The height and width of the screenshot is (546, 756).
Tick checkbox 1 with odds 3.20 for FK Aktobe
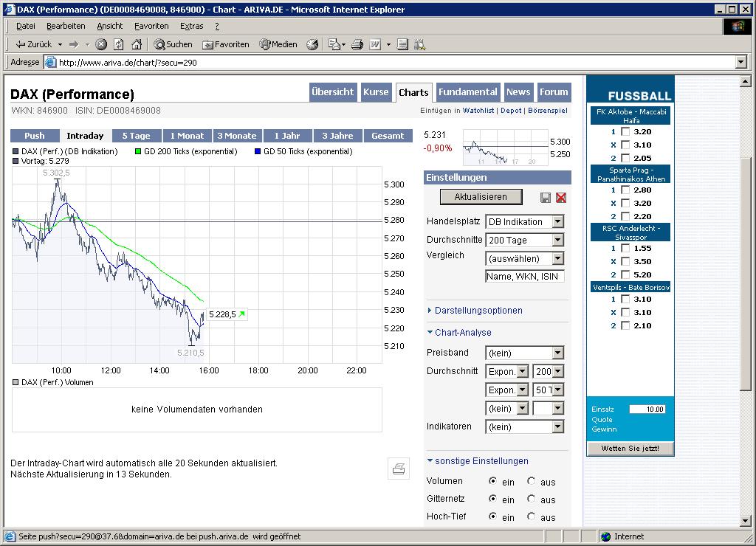coord(625,131)
